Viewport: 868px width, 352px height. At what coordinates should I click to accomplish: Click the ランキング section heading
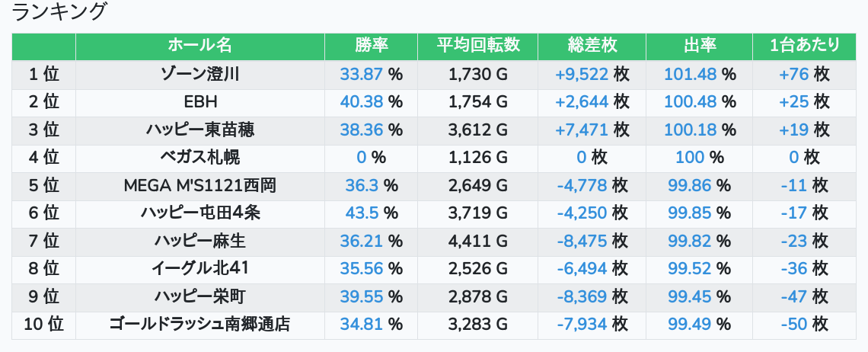point(60,11)
